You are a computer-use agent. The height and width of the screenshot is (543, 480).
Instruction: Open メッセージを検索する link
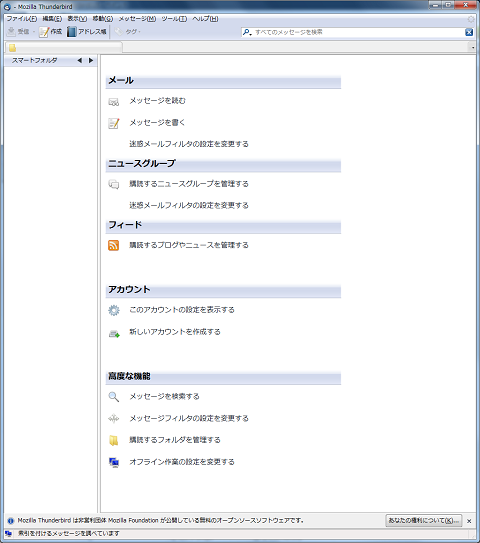pos(165,396)
